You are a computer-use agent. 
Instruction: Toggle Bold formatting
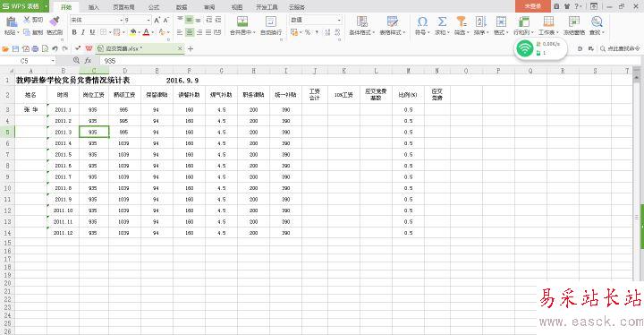coord(74,32)
